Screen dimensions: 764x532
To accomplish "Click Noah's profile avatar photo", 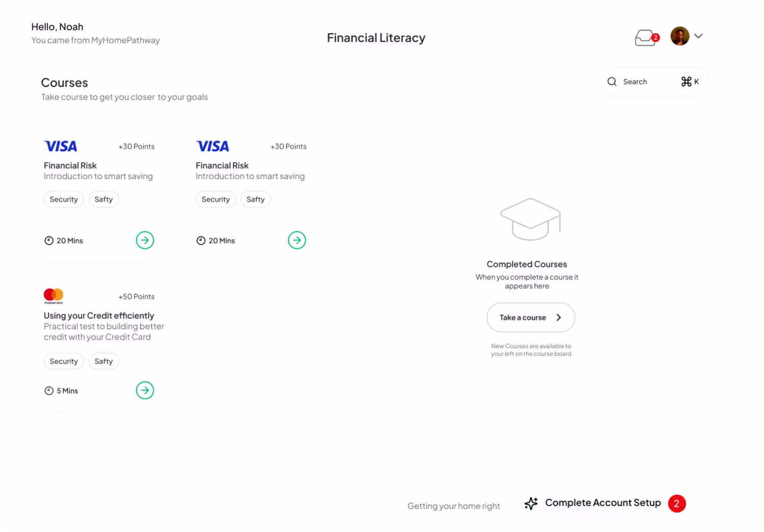I will [x=679, y=36].
